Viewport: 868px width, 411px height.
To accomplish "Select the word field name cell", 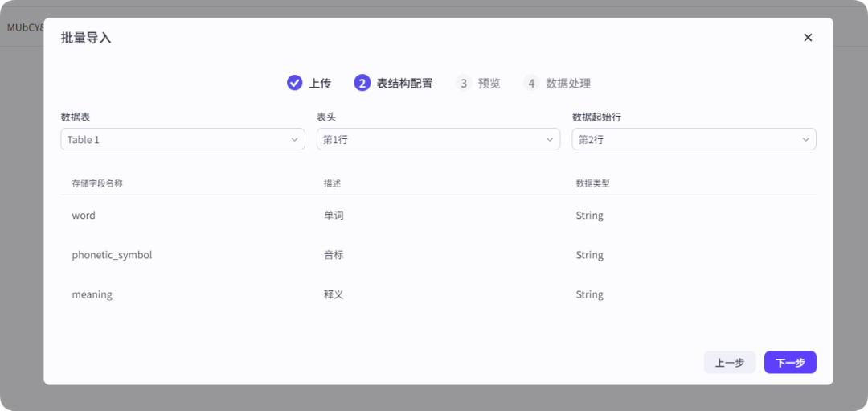I will (84, 216).
